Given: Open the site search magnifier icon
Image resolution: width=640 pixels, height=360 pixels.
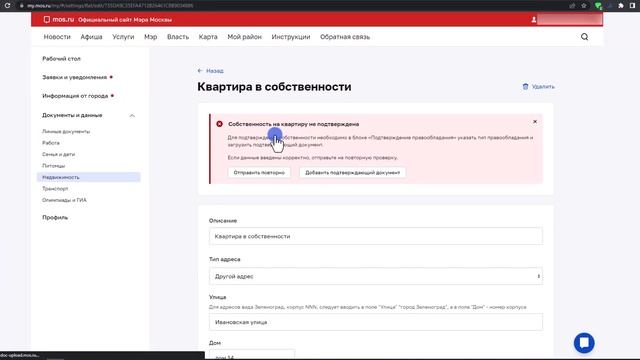Looking at the screenshot, I should click(584, 37).
